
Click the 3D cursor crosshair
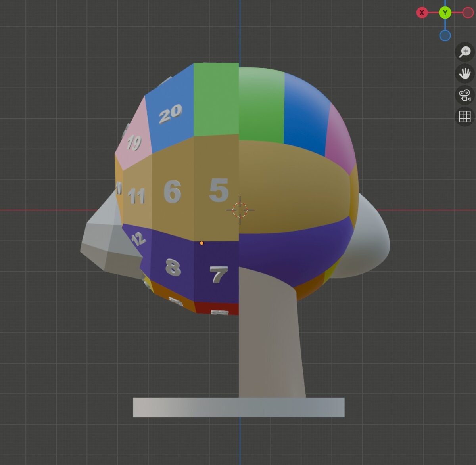[240, 210]
